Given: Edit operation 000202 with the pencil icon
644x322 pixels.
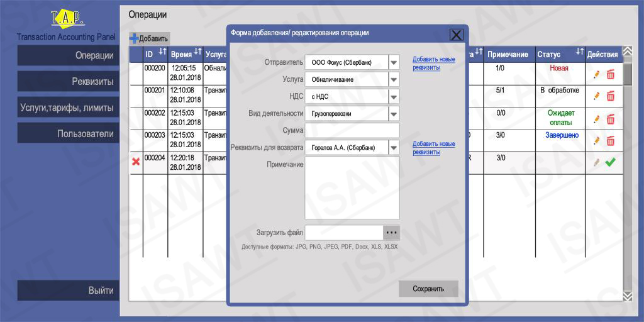Looking at the screenshot, I should [596, 119].
